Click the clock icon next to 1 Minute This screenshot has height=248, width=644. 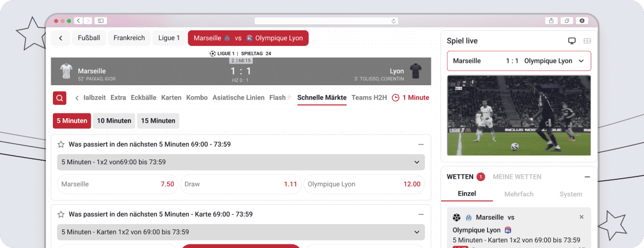tap(396, 98)
